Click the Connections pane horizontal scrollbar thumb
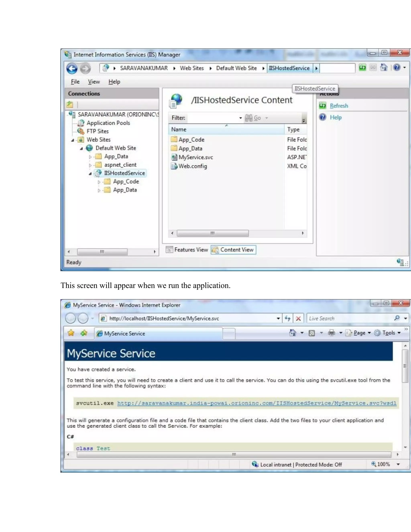This screenshot has height=532, width=411. (x=102, y=252)
